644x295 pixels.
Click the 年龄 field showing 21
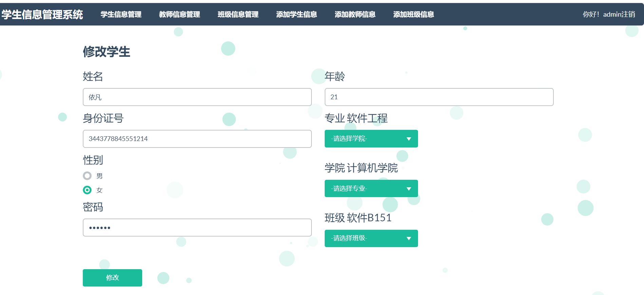439,97
